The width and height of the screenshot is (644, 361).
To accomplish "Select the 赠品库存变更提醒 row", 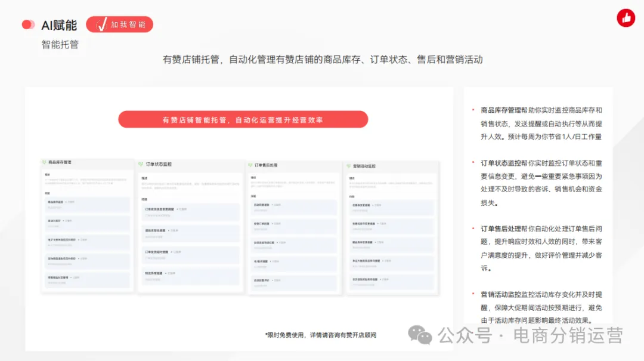I will tap(392, 245).
